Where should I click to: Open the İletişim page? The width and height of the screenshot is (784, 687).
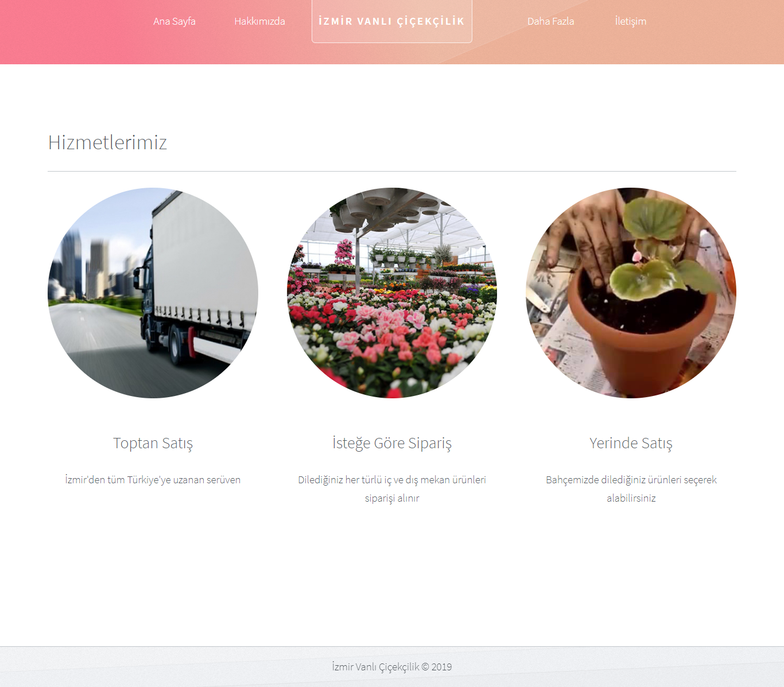631,21
